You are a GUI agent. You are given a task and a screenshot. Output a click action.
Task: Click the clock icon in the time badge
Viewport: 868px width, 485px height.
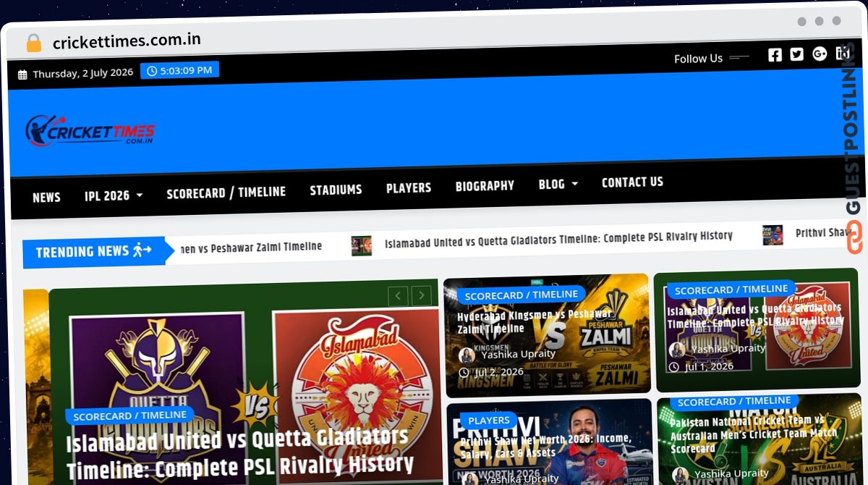coord(152,71)
